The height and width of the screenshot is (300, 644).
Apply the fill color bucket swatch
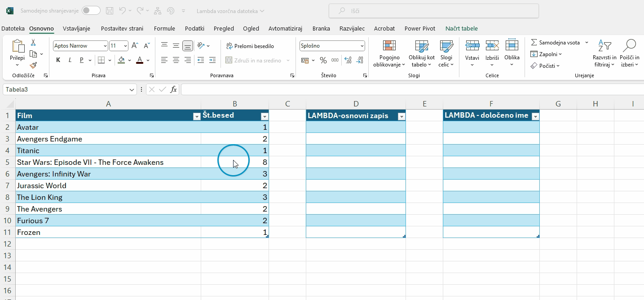tap(121, 60)
